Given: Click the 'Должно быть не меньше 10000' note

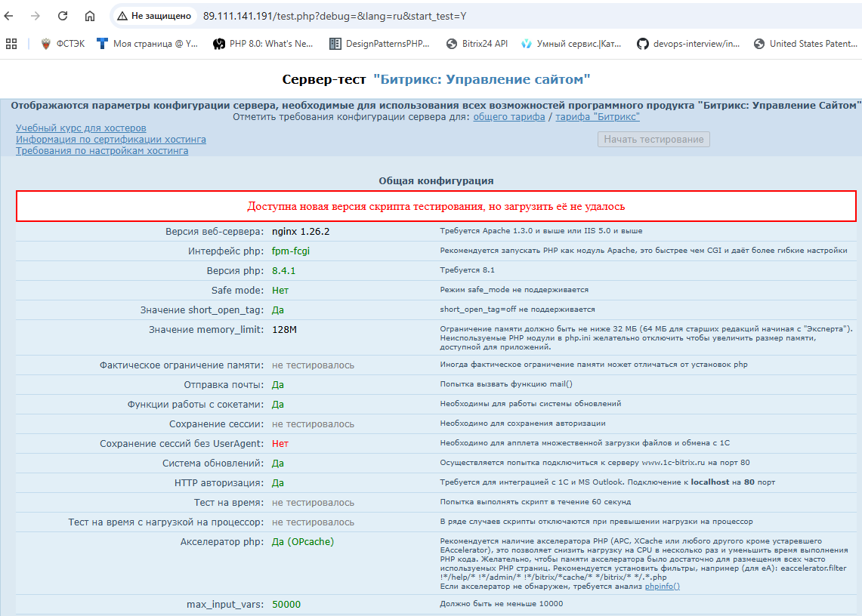Looking at the screenshot, I should coord(502,603).
